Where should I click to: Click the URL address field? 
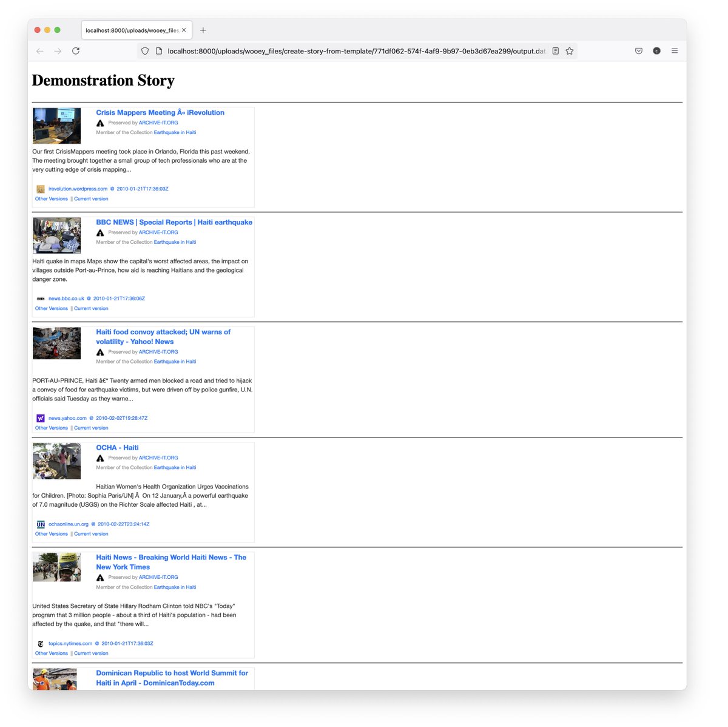(357, 51)
